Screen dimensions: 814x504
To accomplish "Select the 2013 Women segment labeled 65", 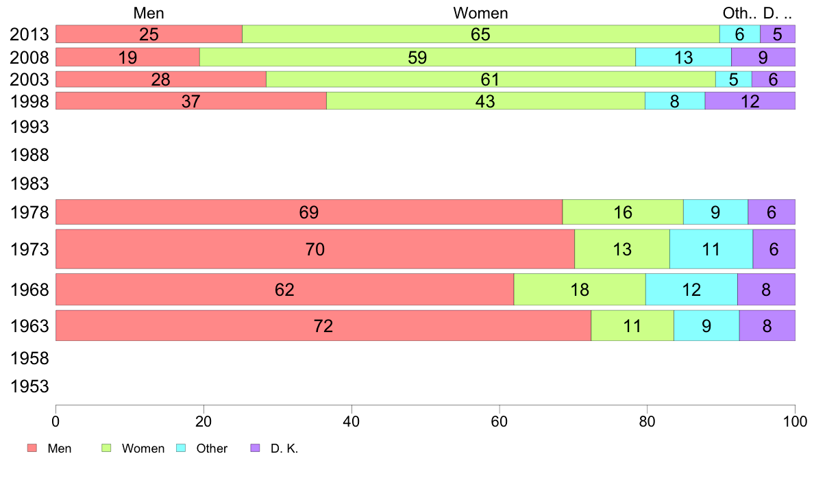I will coord(480,34).
